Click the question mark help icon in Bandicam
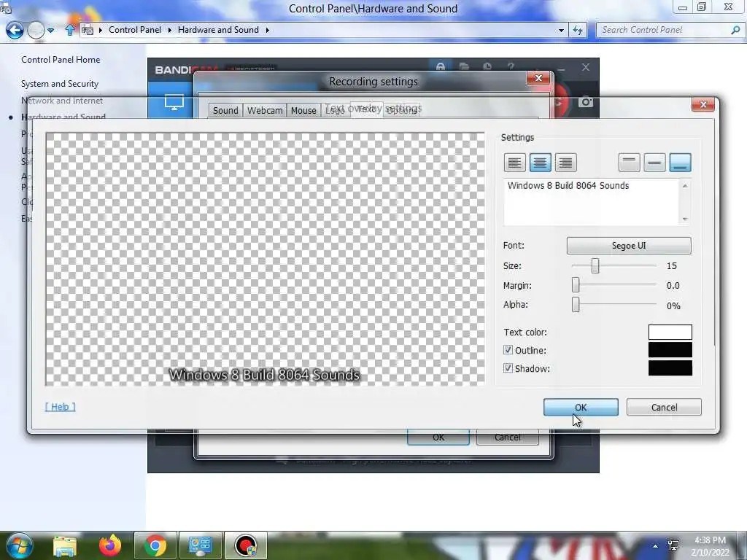 pyautogui.click(x=511, y=66)
